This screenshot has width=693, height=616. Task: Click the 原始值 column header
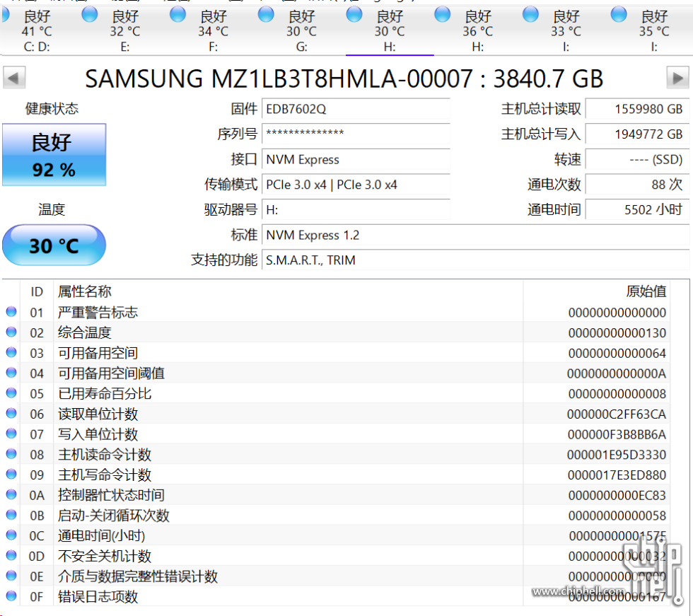tap(596, 291)
